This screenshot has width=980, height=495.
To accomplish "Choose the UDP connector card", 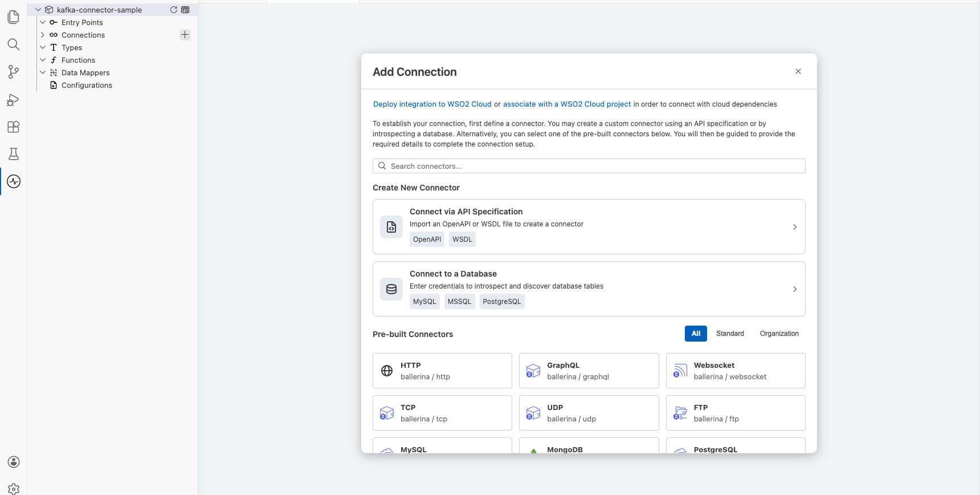I will pyautogui.click(x=589, y=413).
